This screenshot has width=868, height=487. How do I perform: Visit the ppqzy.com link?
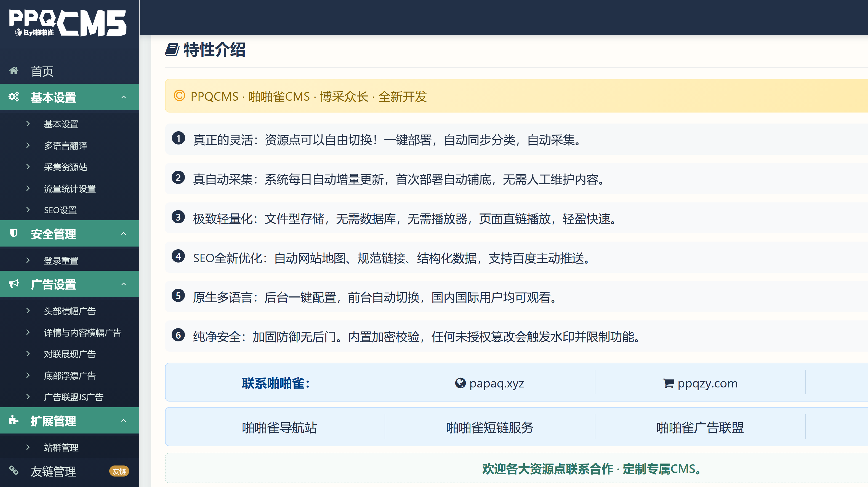coord(707,383)
